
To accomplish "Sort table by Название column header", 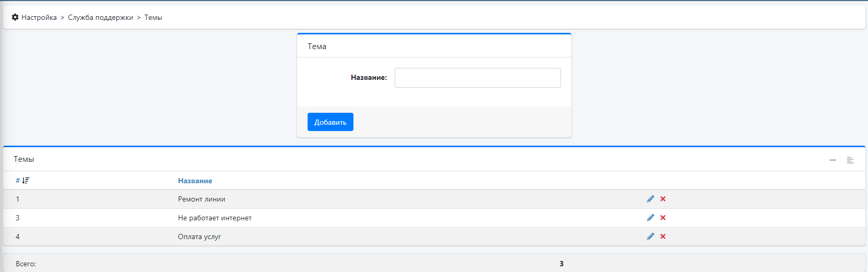I will pos(195,181).
